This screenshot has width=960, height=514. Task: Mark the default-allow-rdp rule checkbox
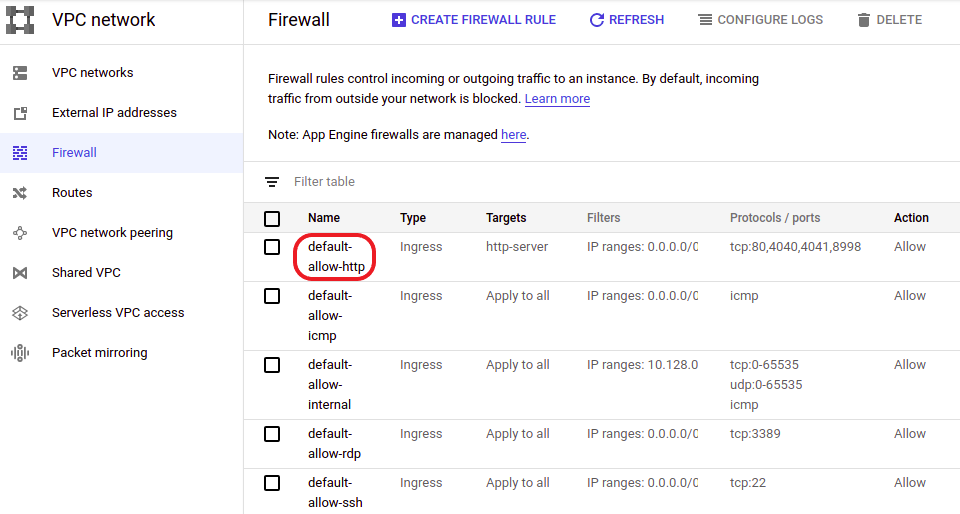tap(272, 434)
